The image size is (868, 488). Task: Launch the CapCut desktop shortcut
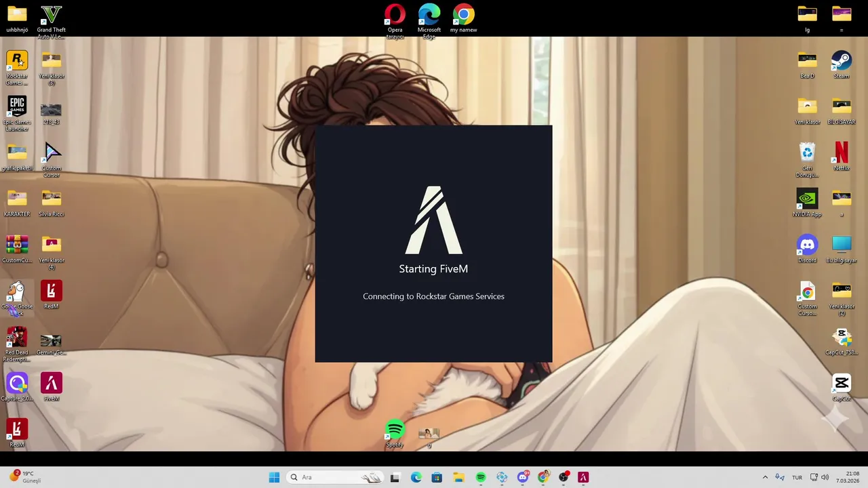[842, 388]
